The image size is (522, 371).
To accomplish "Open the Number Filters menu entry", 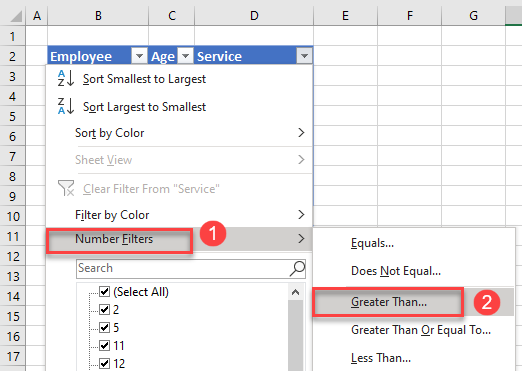I will tap(179, 239).
